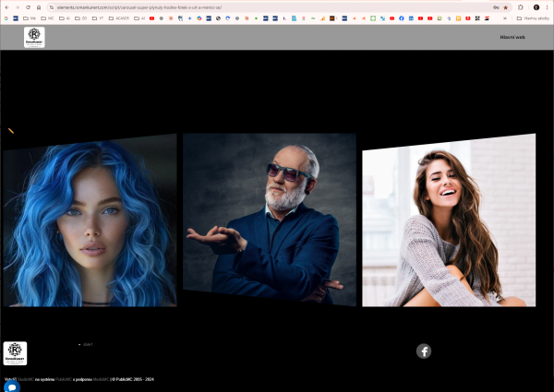Open the browser extensions puzzle icon
The width and height of the screenshot is (554, 392).
click(522, 6)
